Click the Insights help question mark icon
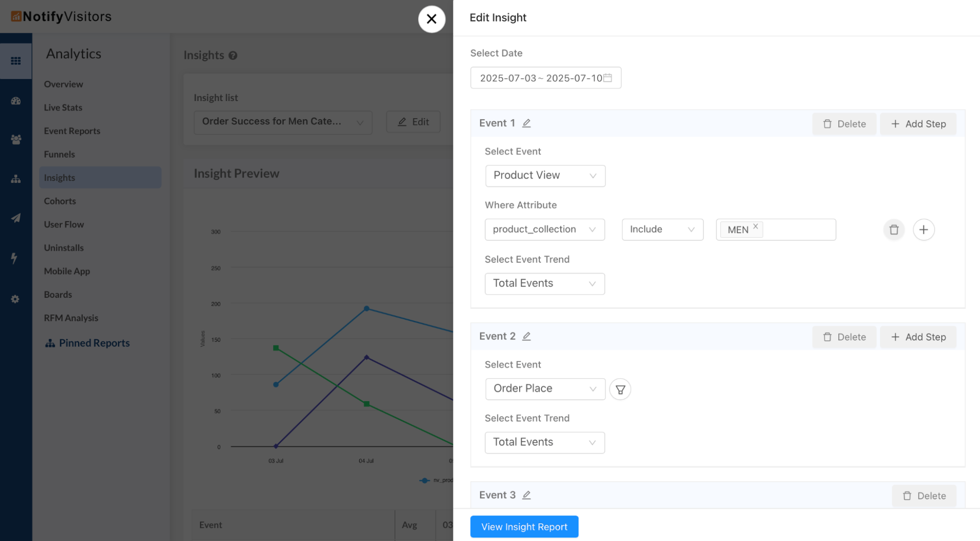980x541 pixels. (233, 55)
